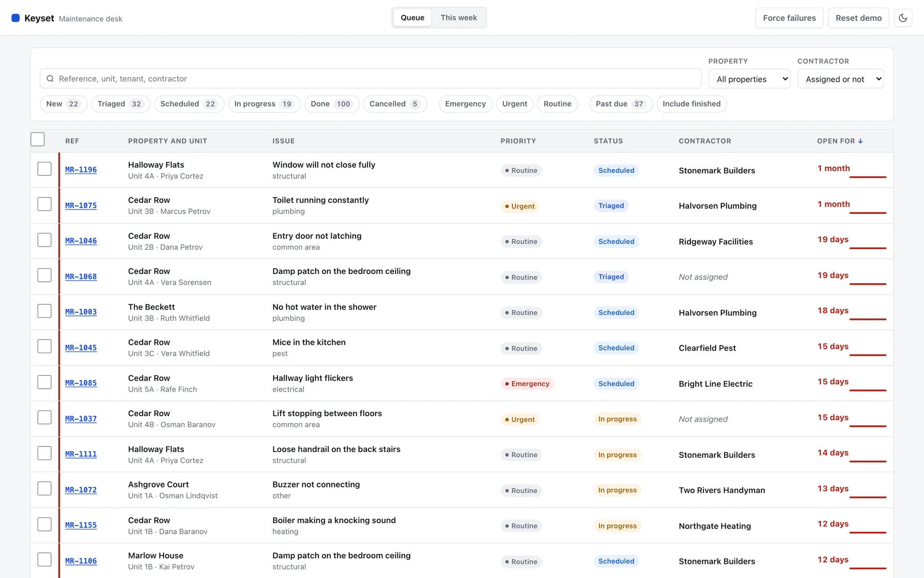Open request MR-1068 link
Screen dimensions: 924x578
(81, 276)
